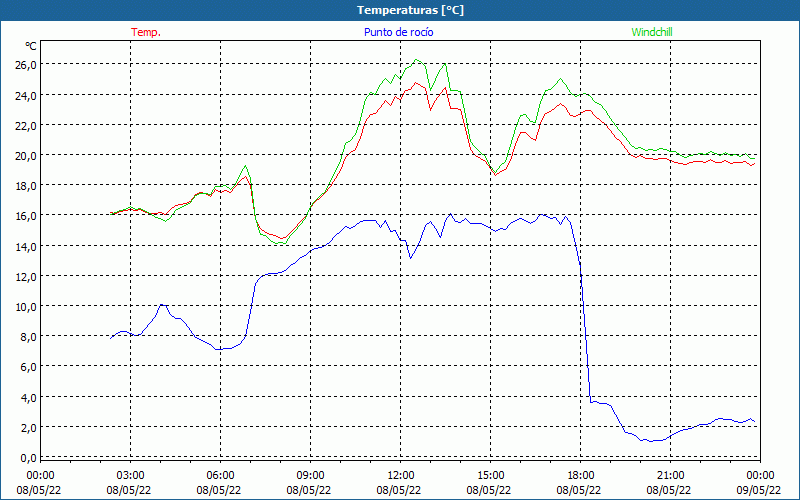
Task: Click the 4,0 y-axis value
Action: pyautogui.click(x=28, y=397)
